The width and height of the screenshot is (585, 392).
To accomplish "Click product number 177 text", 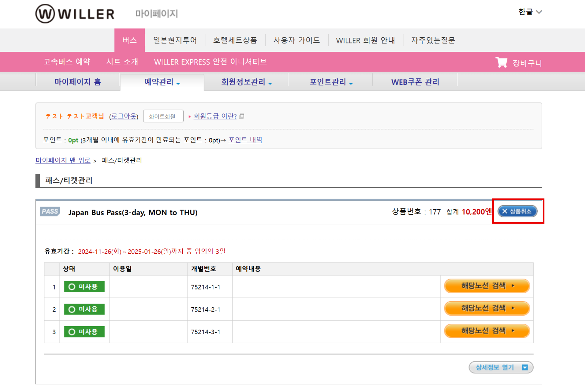I will tap(416, 212).
